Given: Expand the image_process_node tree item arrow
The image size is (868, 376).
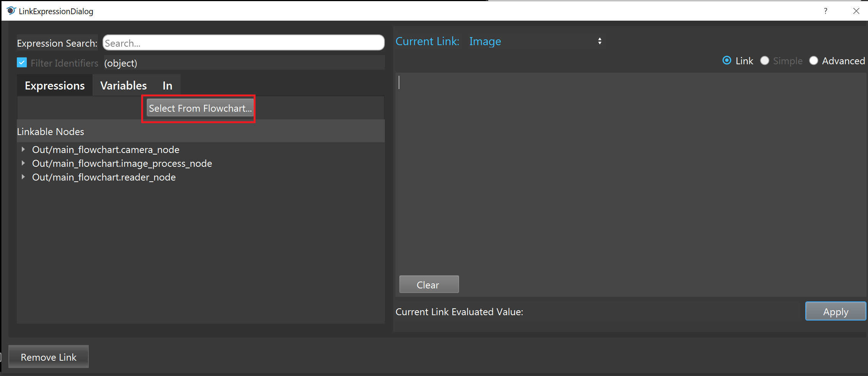Looking at the screenshot, I should click(x=23, y=163).
